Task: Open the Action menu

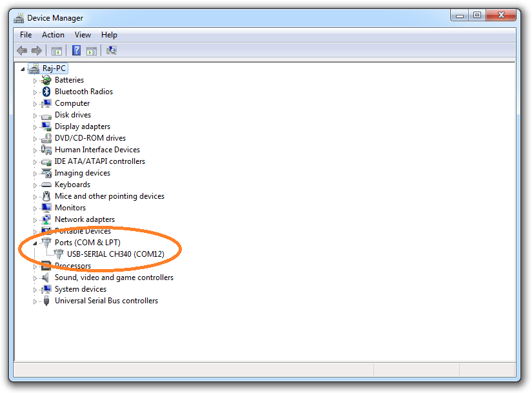Action: click(x=53, y=35)
